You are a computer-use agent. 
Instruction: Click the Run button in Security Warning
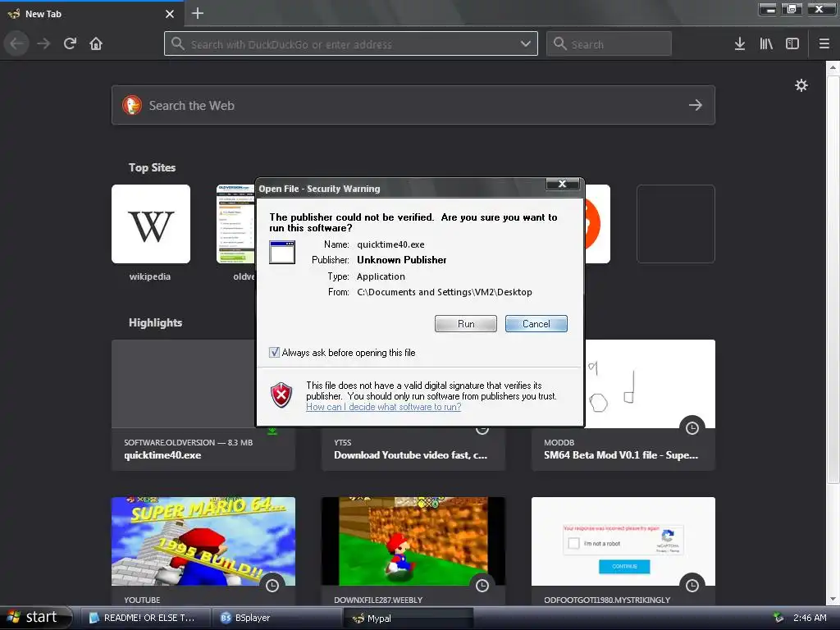(466, 323)
